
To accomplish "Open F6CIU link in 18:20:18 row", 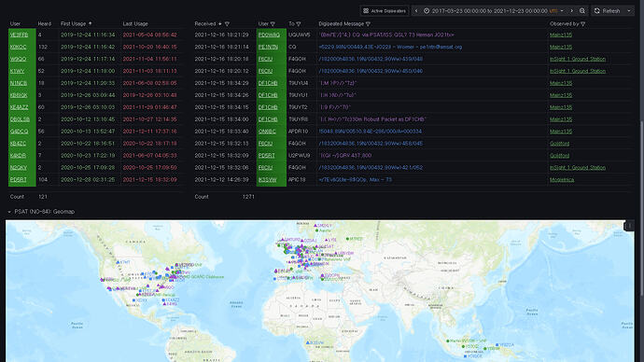I will [x=265, y=59].
